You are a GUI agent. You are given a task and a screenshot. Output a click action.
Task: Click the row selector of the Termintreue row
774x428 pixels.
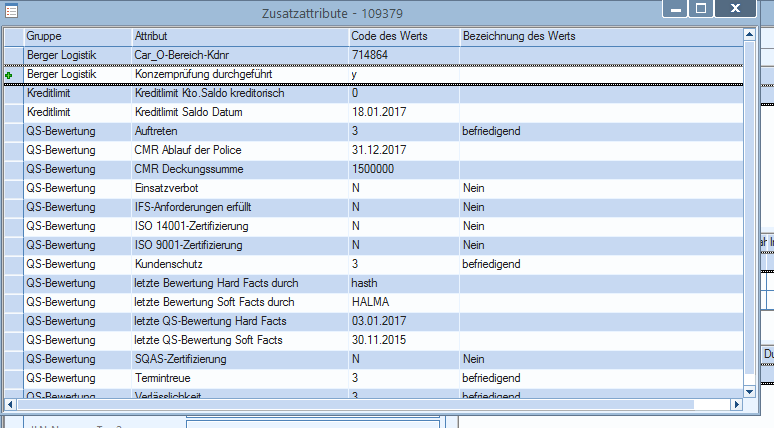click(x=14, y=378)
